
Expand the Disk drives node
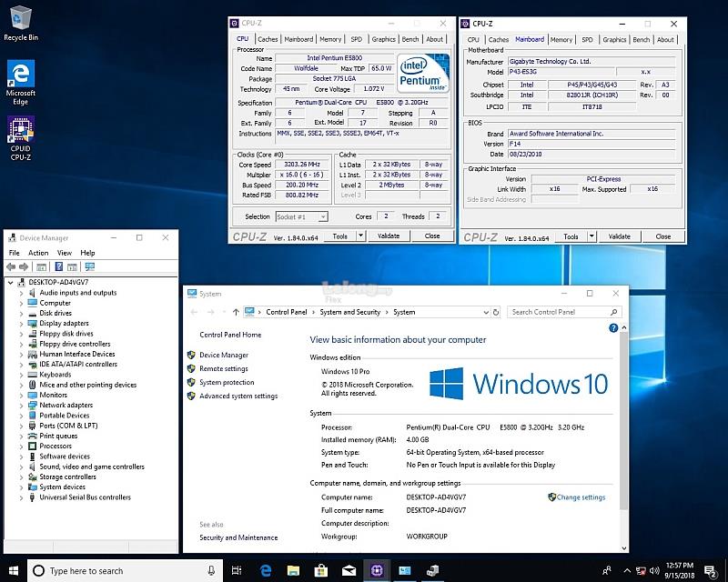pos(21,313)
